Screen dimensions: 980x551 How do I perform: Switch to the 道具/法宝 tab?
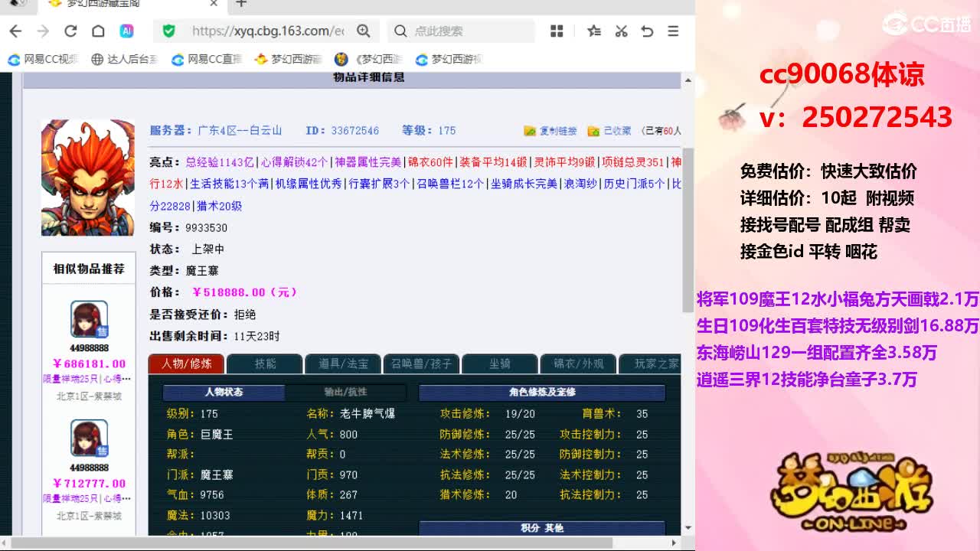[x=343, y=364]
